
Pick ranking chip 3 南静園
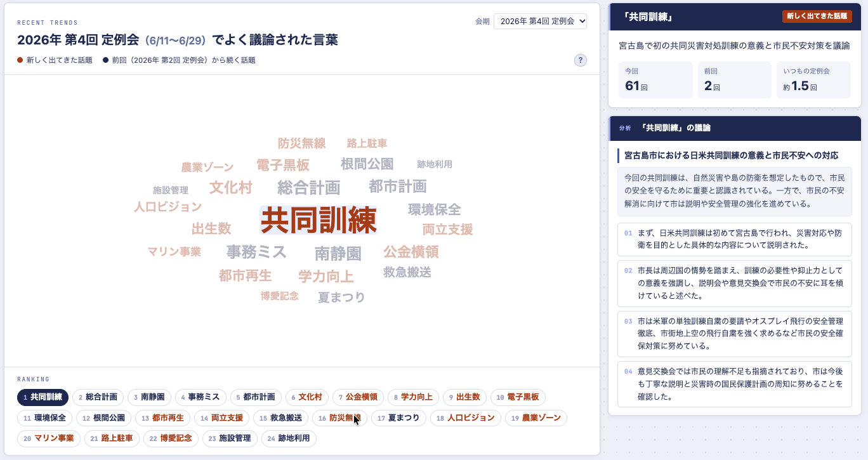149,397
